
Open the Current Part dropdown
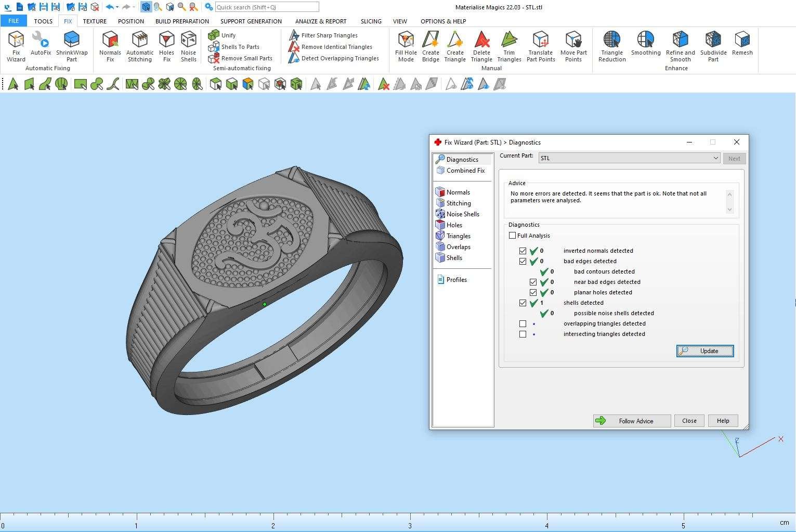pos(715,158)
